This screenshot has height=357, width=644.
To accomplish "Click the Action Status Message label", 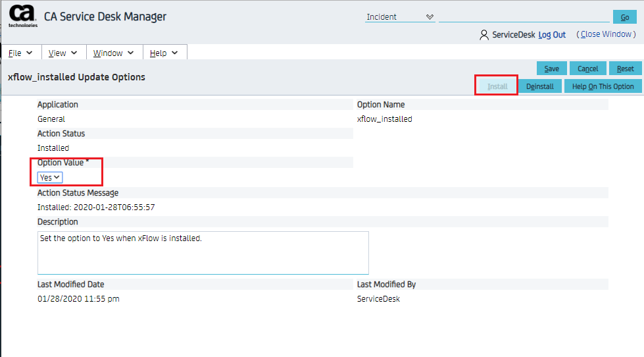I will 78,193.
